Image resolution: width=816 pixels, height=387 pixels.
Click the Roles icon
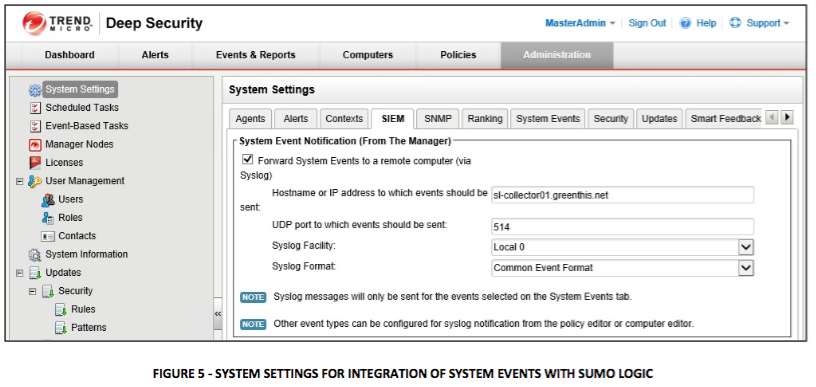point(48,218)
